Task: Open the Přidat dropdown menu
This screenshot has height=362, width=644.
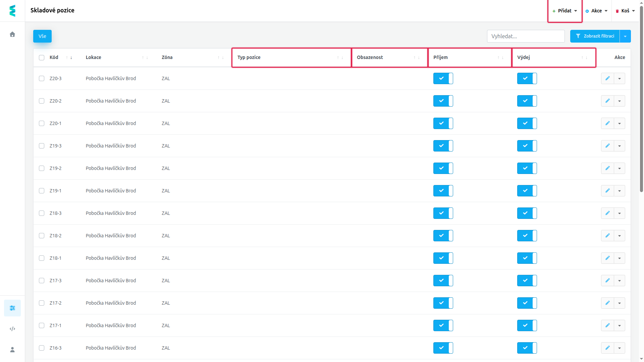Action: coord(565,11)
